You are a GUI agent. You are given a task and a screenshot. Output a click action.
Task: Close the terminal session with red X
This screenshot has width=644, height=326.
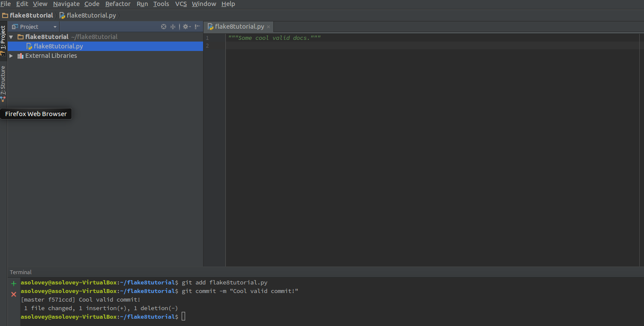[14, 294]
